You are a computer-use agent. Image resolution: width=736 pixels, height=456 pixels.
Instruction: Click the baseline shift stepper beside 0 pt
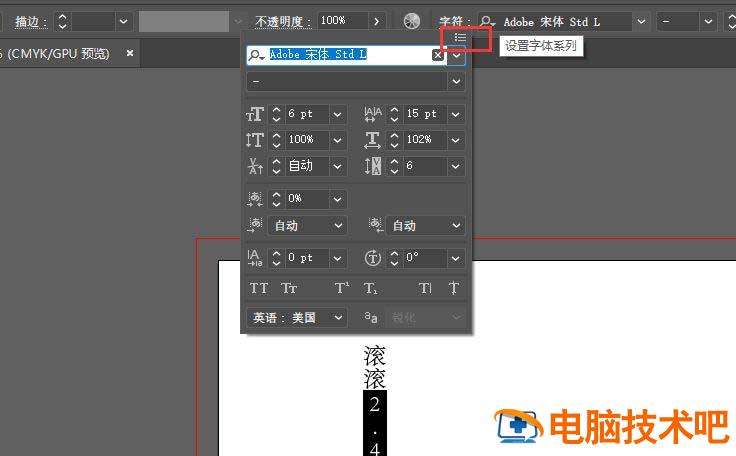(276, 258)
